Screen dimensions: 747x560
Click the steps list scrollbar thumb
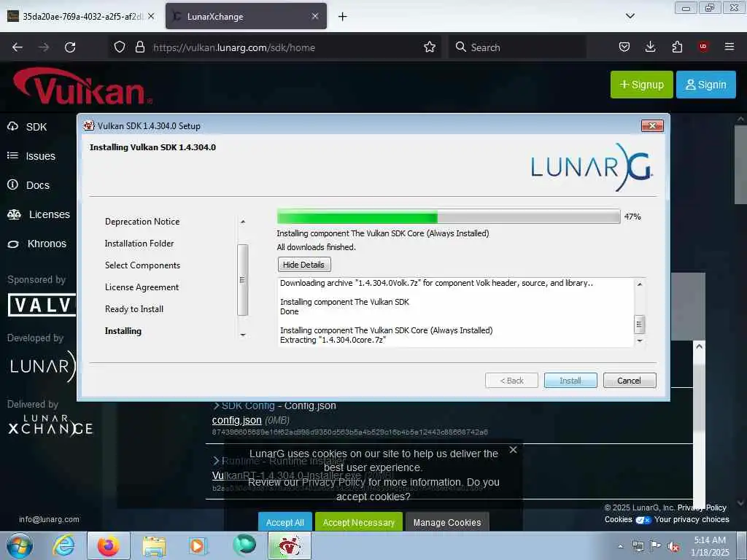(242, 279)
